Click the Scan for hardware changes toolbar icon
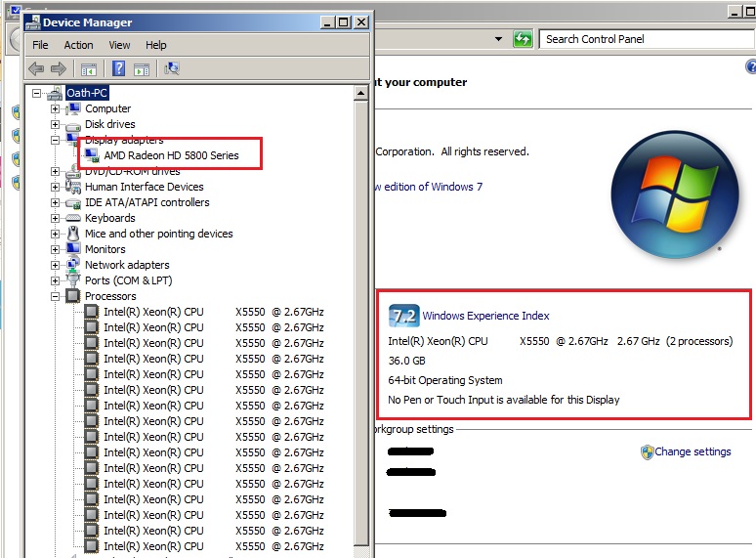756x558 pixels. point(172,68)
